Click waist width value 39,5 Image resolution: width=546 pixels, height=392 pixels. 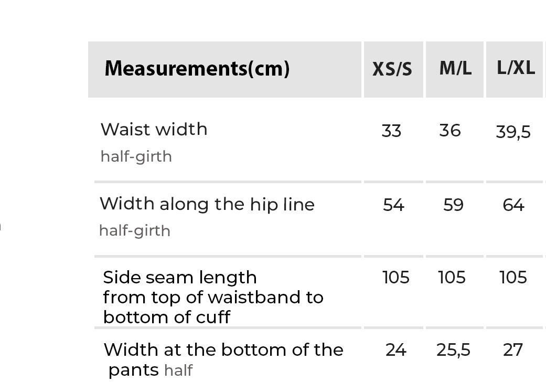513,132
